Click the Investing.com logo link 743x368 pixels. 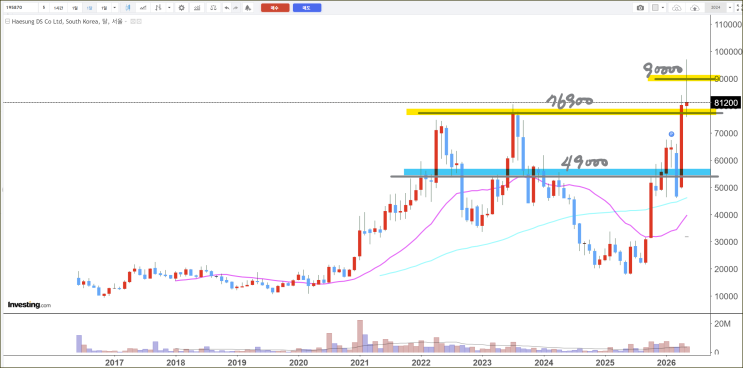tap(29, 305)
